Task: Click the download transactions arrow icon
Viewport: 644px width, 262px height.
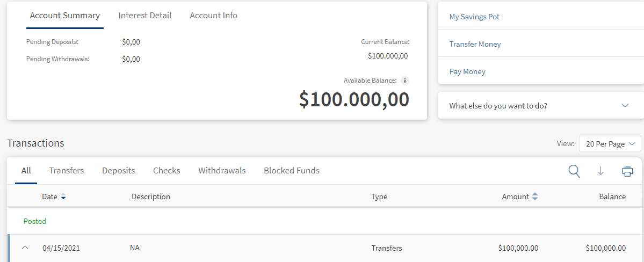Action: tap(601, 171)
